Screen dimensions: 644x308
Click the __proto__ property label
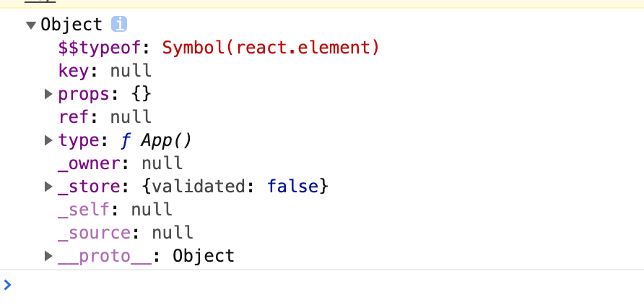(105, 256)
